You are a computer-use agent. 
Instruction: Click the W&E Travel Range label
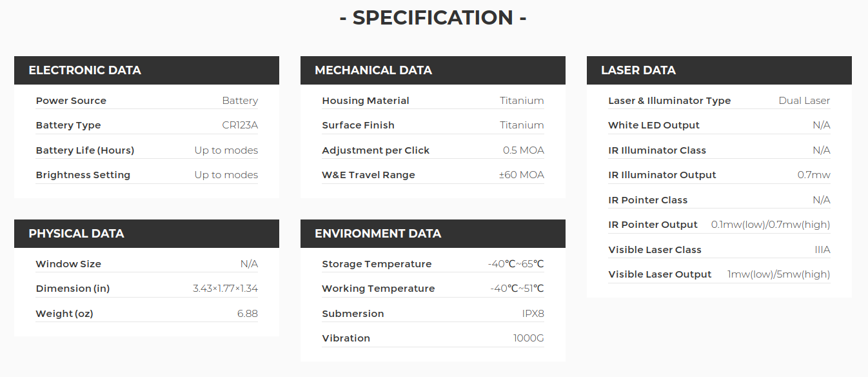pyautogui.click(x=368, y=175)
